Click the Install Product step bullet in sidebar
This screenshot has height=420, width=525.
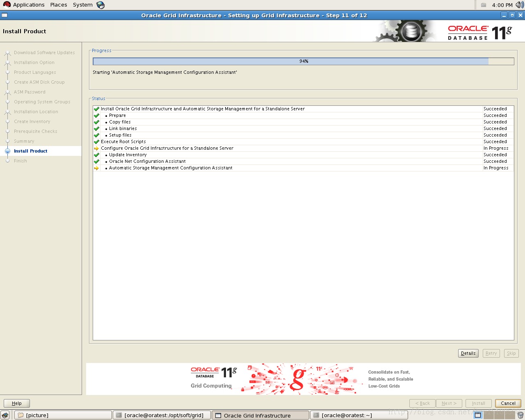[x=7, y=151]
